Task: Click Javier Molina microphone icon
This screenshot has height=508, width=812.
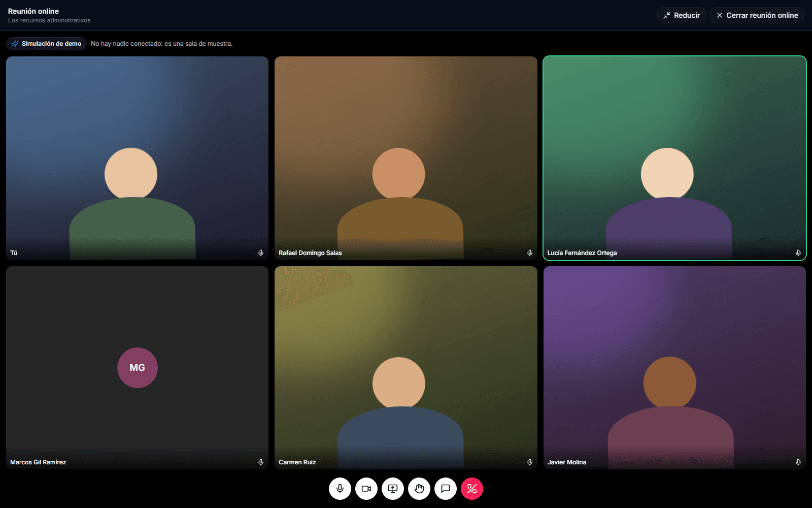Action: click(x=798, y=462)
